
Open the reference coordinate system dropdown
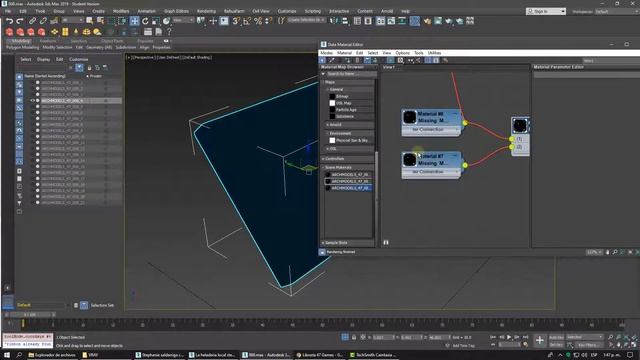coord(183,20)
